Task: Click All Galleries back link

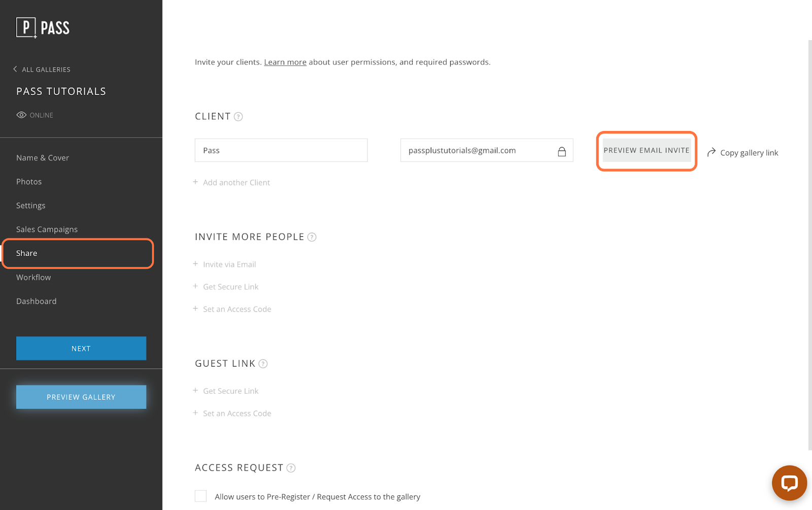Action: click(x=46, y=70)
